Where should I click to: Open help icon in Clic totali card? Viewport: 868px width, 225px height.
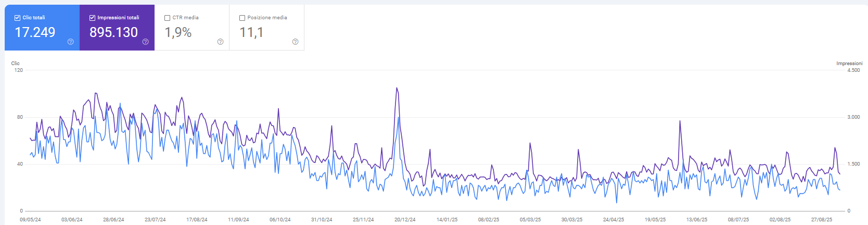point(71,42)
